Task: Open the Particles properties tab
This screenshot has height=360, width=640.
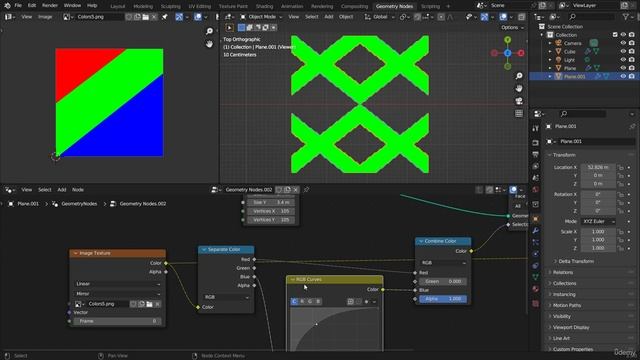Action: pyautogui.click(x=536, y=242)
